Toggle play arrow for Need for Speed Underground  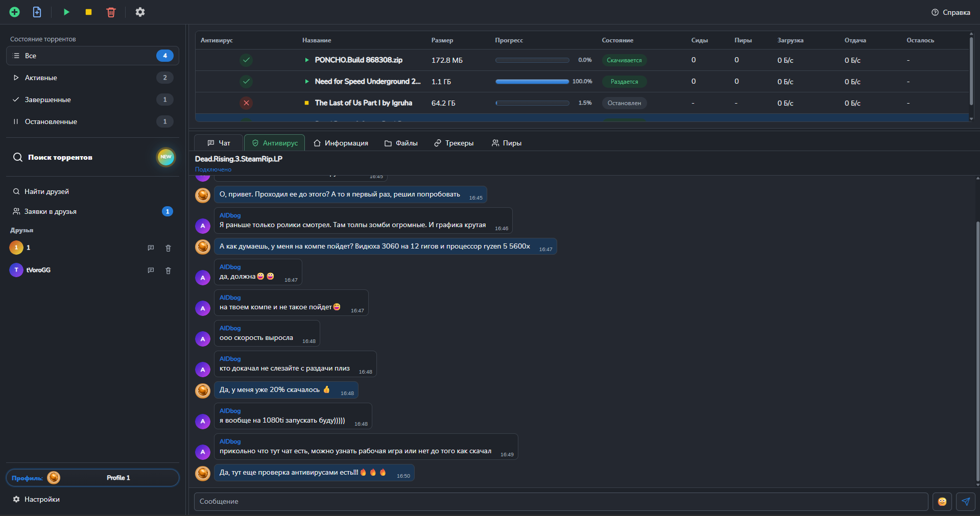tap(306, 82)
